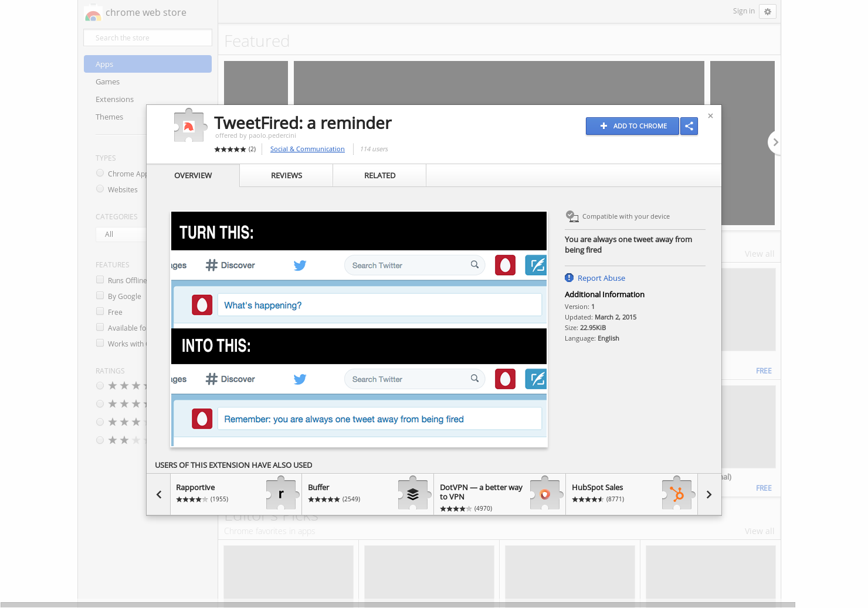Select the Chrome Apps type radio button

[x=100, y=173]
